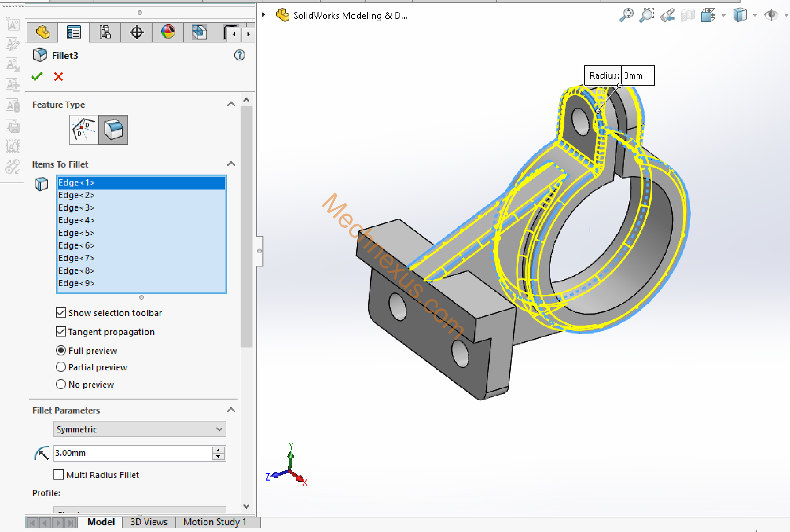
Task: Select Edge<5> in the fillet list
Action: click(x=76, y=233)
